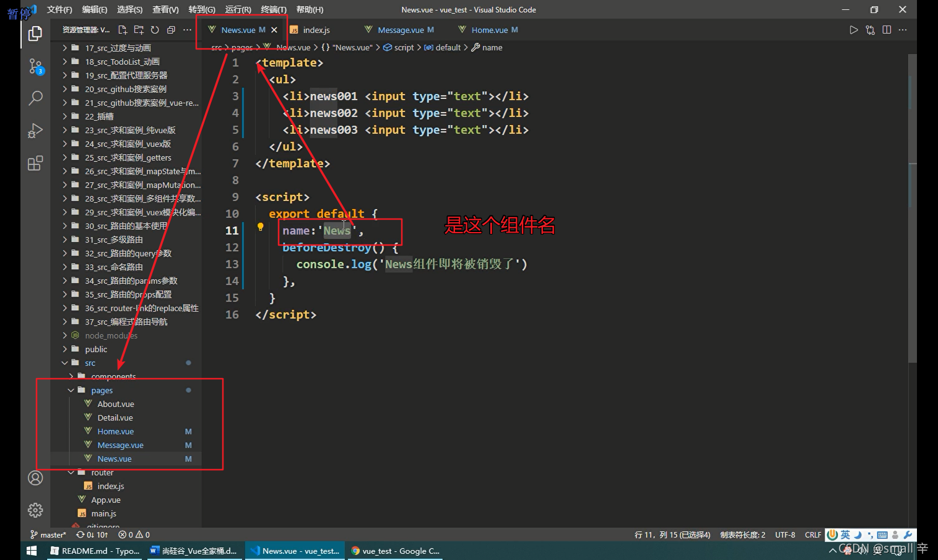Close the News.vue editor tab
Image resolution: width=938 pixels, height=560 pixels.
tap(274, 30)
